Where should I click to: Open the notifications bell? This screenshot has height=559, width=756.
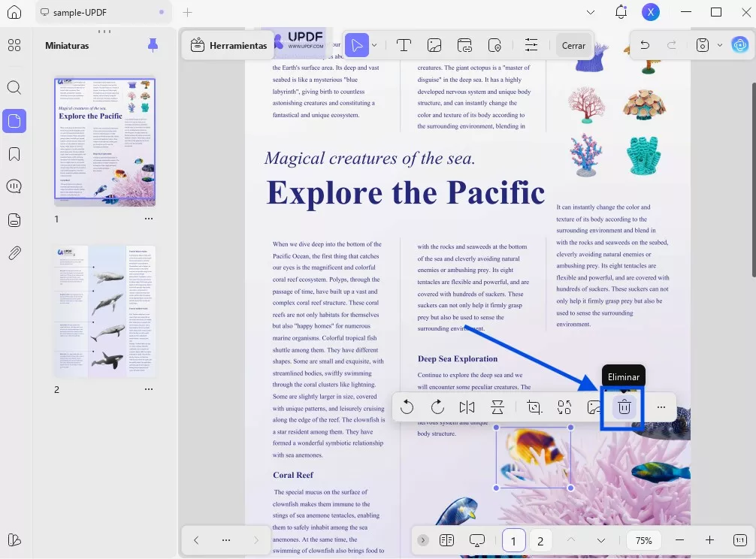[x=621, y=12]
